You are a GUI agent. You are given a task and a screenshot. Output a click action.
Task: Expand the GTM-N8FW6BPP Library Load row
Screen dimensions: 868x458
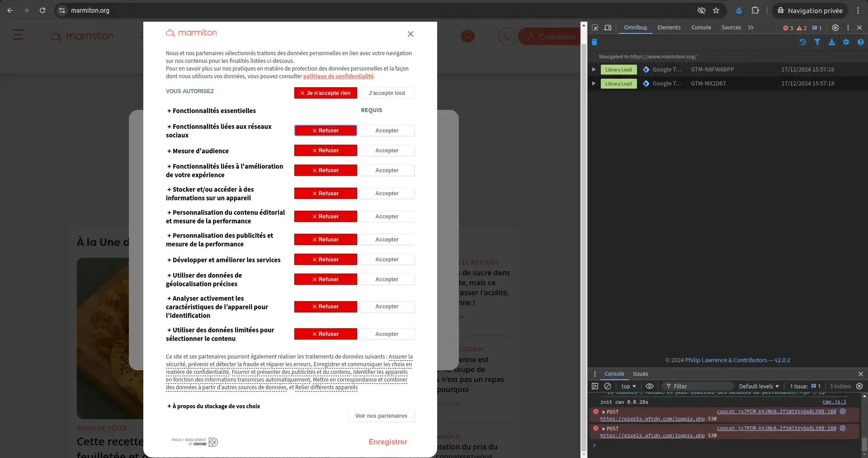point(594,70)
